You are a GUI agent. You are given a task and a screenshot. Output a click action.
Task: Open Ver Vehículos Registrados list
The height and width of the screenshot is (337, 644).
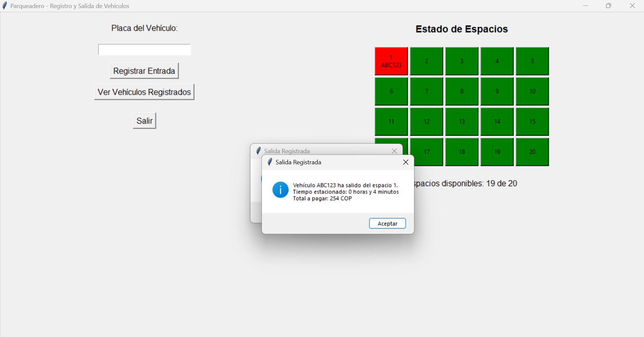point(144,92)
